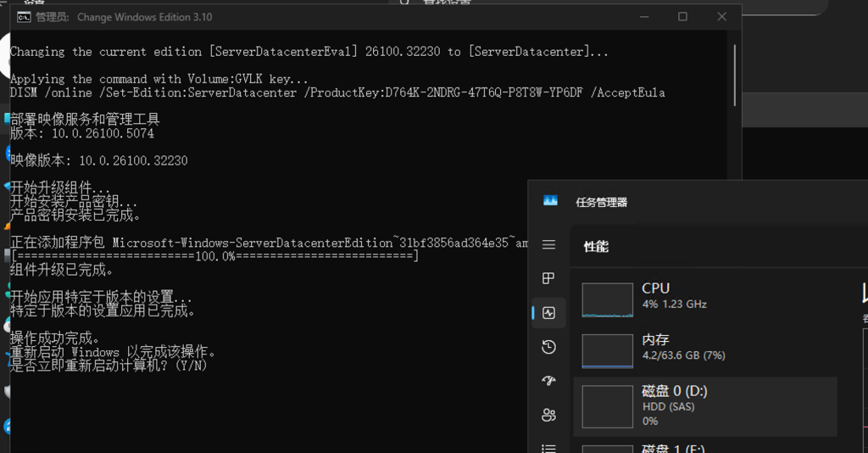Open Task Manager hamburger navigation menu
Image resolution: width=868 pixels, height=453 pixels.
tap(548, 245)
